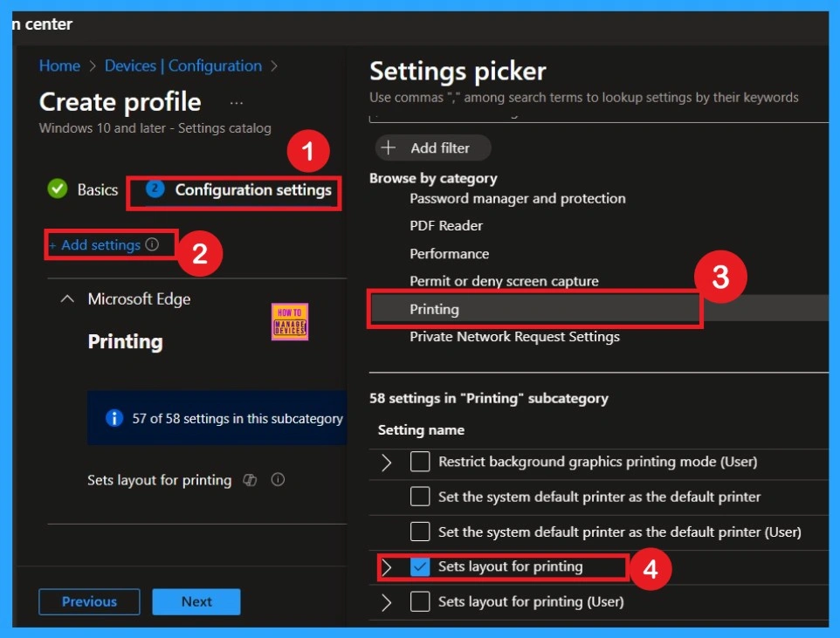840x638 pixels.
Task: Click the Printing heading under Microsoft Edge
Action: 126,342
